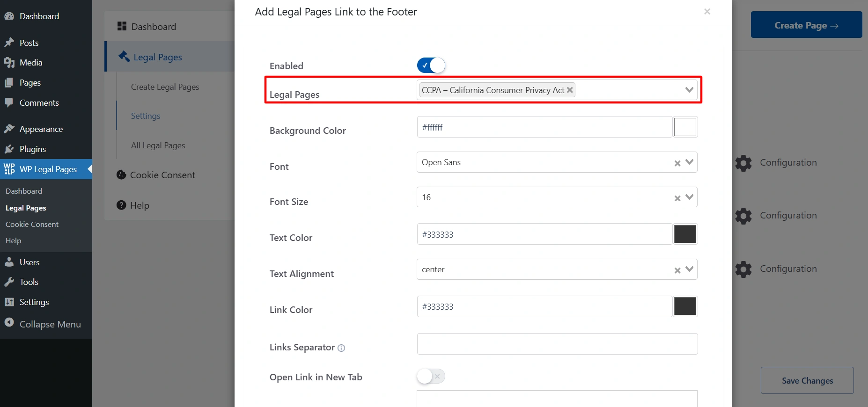The height and width of the screenshot is (407, 868).
Task: Click the text 'center' in Text Alignment
Action: [433, 269]
